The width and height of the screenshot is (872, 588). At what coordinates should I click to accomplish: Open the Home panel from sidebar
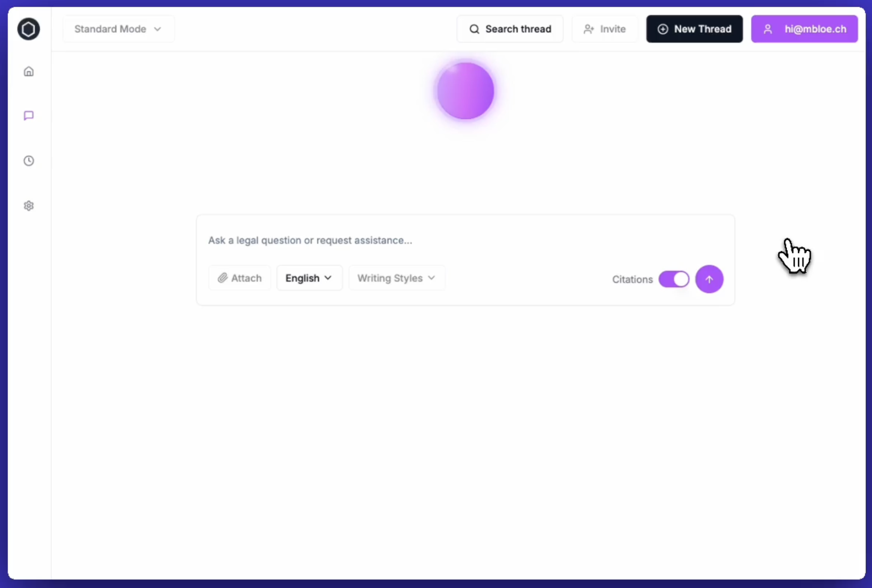coord(28,71)
